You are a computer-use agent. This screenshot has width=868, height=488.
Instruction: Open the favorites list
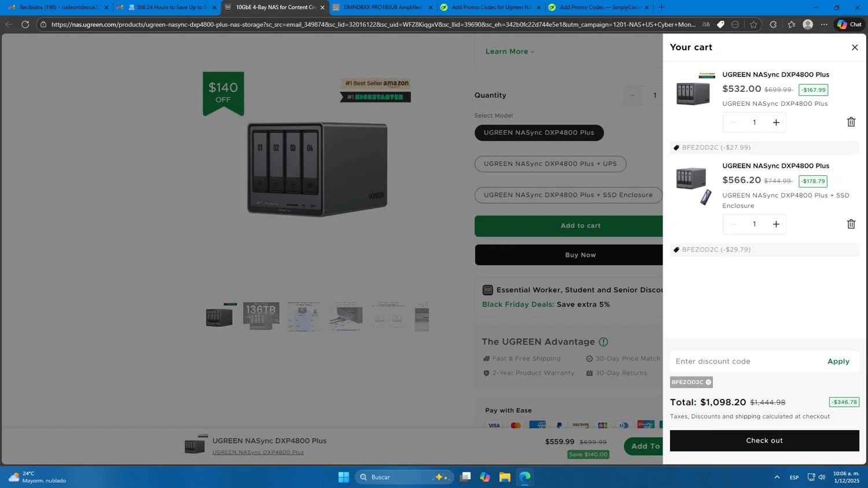pos(791,24)
